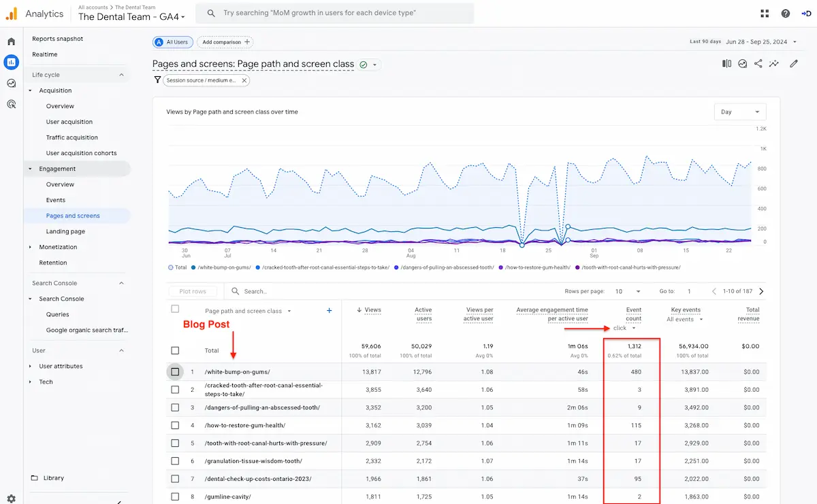
Task: Open the Share this report icon
Action: 758,62
